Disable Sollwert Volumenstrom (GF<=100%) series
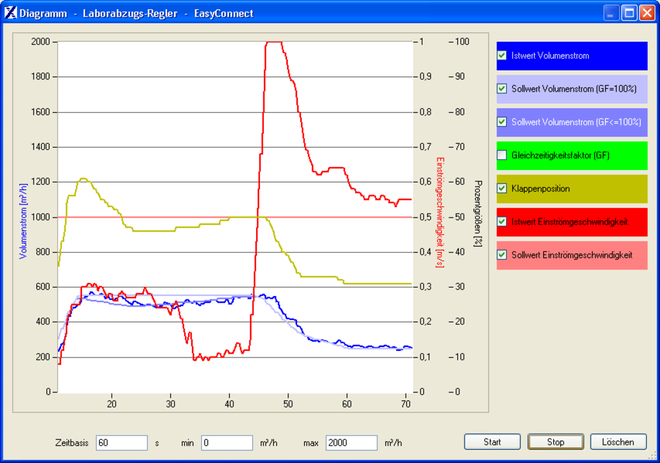The width and height of the screenshot is (660, 463). 503,122
